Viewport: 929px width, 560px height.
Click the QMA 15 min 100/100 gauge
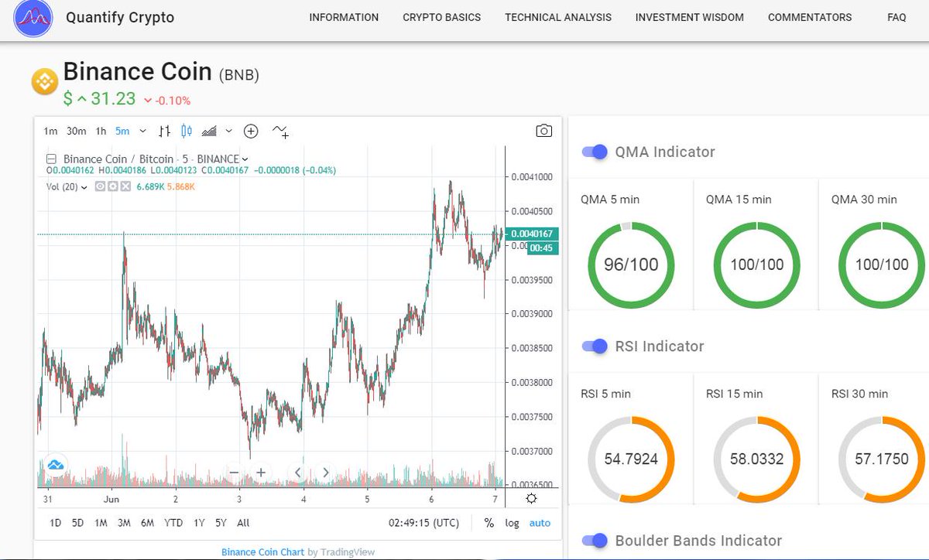coord(756,265)
